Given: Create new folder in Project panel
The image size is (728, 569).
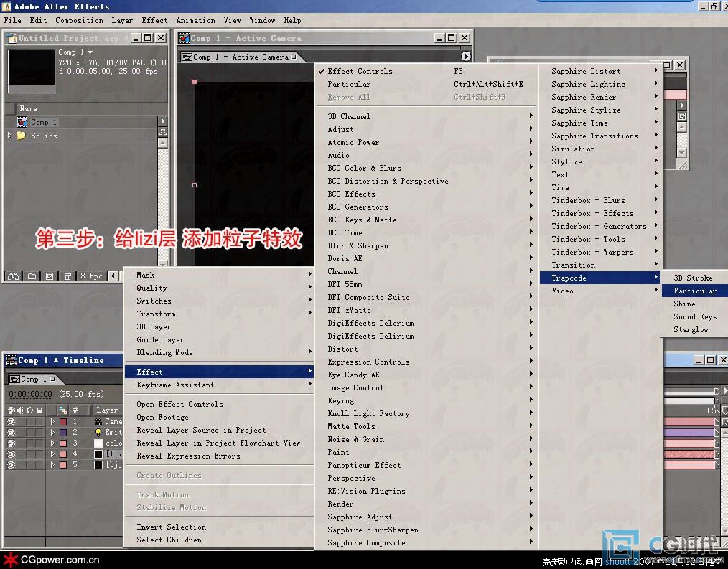Looking at the screenshot, I should coord(32,276).
